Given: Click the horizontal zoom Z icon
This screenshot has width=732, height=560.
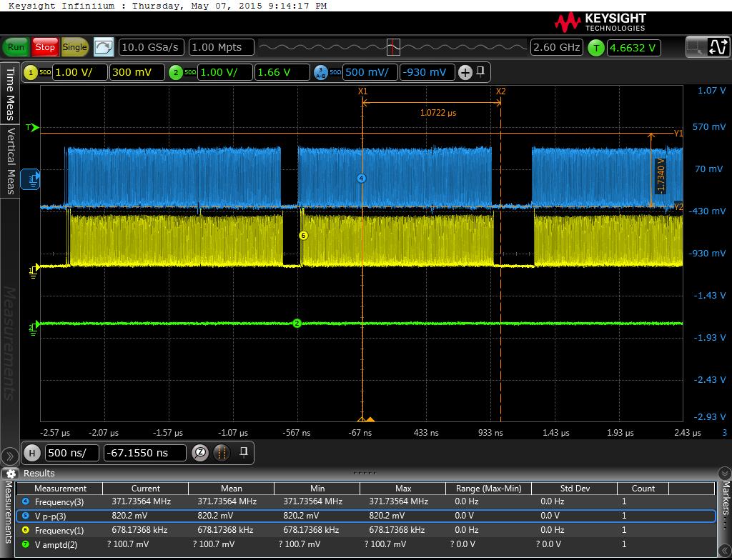Looking at the screenshot, I should coord(201,452).
